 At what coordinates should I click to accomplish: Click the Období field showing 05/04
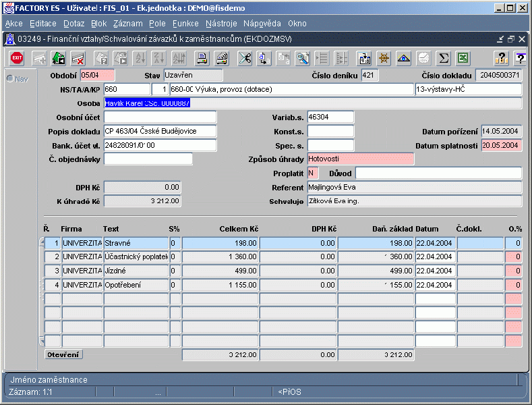(x=97, y=75)
